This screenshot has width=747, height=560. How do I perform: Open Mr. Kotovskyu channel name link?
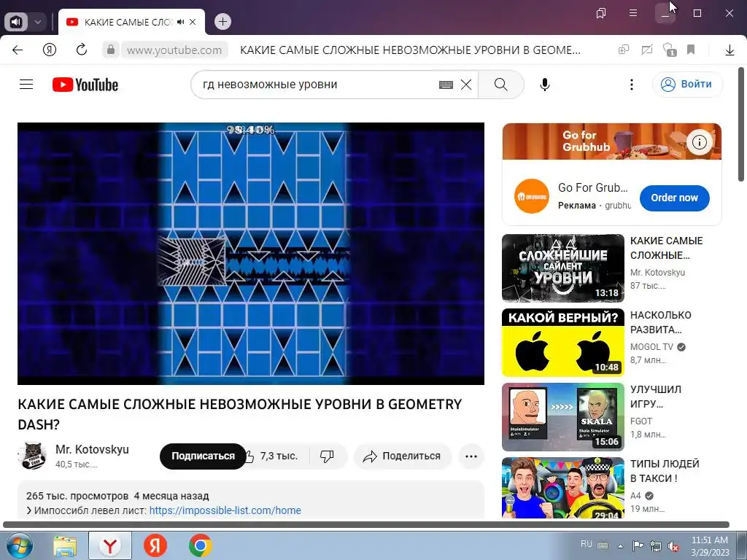click(x=92, y=449)
